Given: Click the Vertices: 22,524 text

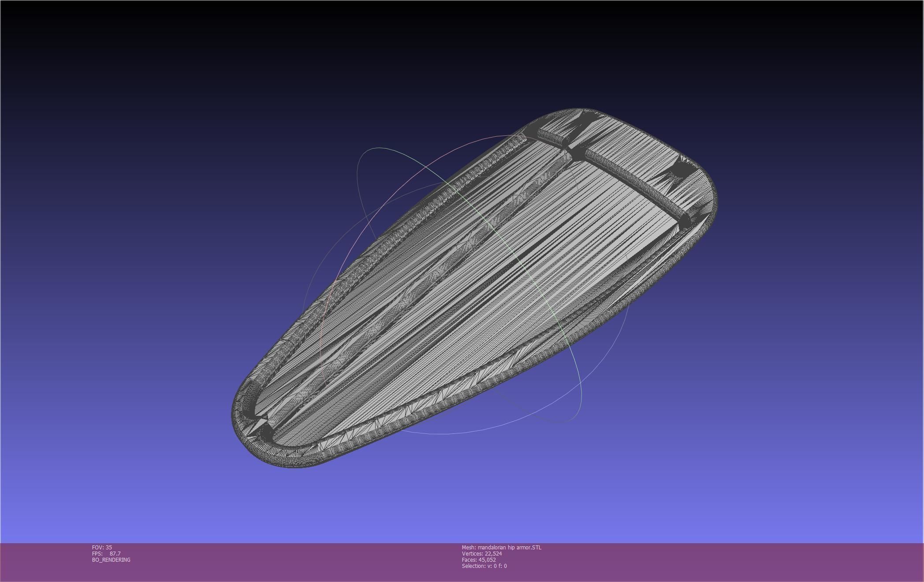Looking at the screenshot, I should tap(482, 553).
